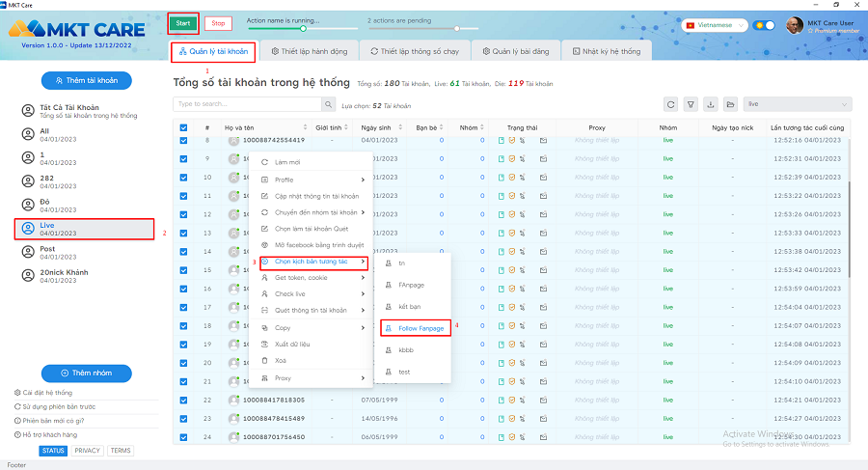Click the gear icon for Cài đặt hệ thống
Image resolution: width=868 pixels, height=470 pixels.
[x=17, y=393]
